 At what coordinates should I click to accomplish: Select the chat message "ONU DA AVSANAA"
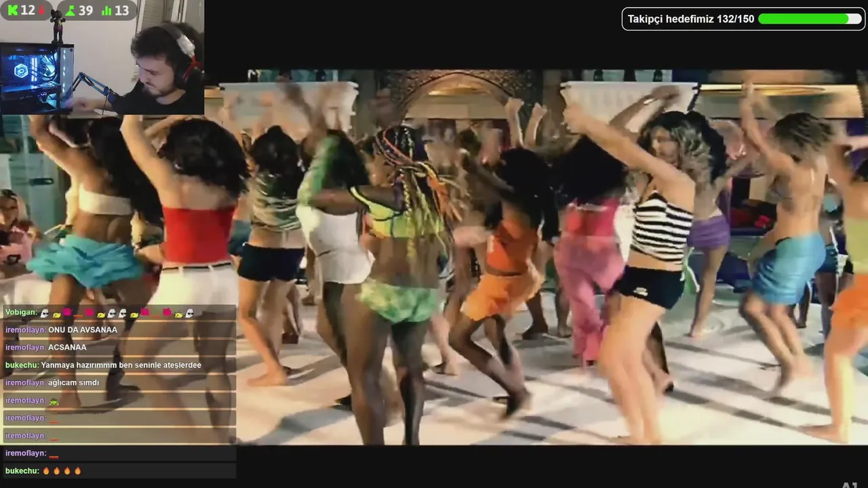tap(83, 330)
